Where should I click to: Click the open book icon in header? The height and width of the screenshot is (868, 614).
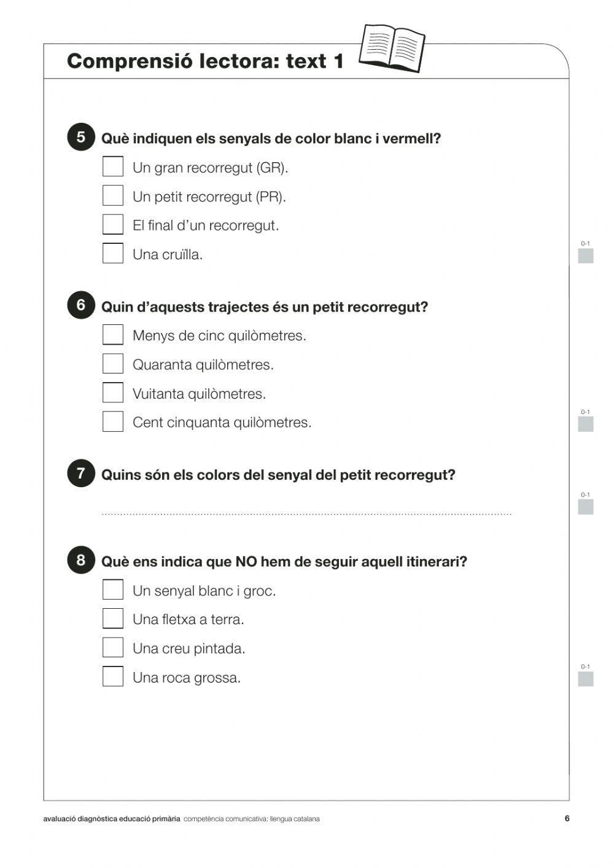tap(392, 48)
